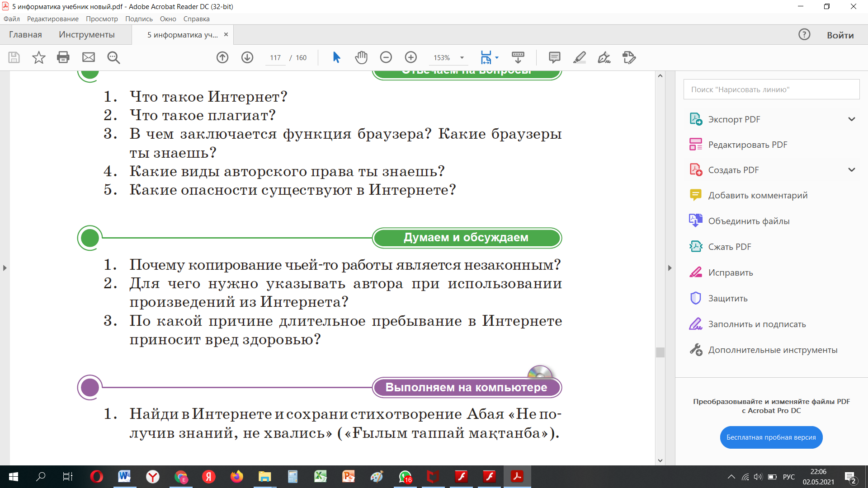Viewport: 868px width, 488px height.
Task: Go to previous page arrow
Action: (x=222, y=57)
